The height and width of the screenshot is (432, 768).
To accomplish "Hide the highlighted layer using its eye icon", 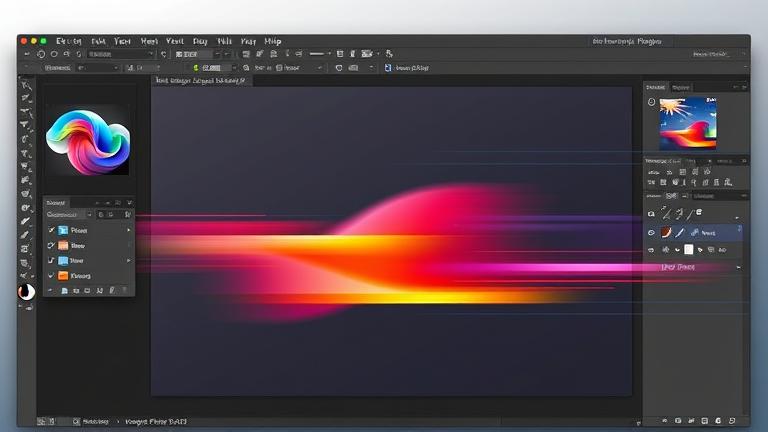I will click(x=651, y=233).
